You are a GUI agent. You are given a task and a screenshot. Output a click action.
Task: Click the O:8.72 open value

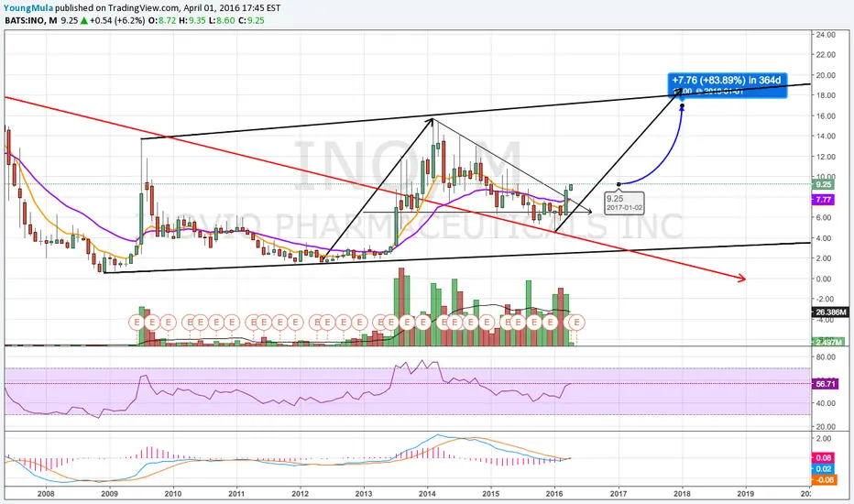point(162,21)
